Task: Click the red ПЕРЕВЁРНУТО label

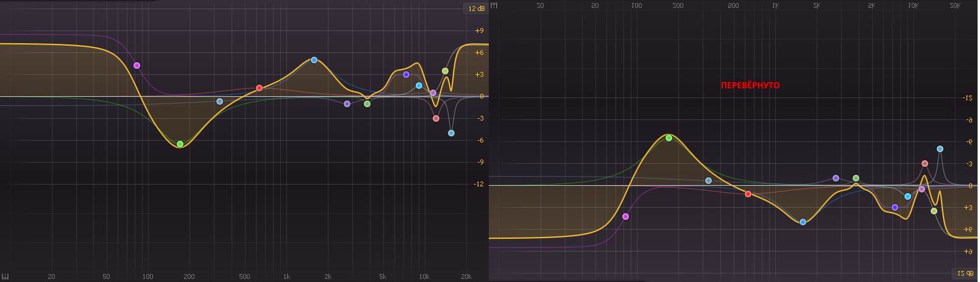Action: pos(750,85)
